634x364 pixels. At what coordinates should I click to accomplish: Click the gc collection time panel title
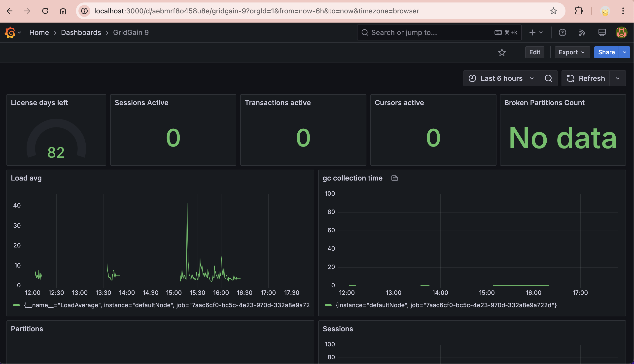click(352, 178)
